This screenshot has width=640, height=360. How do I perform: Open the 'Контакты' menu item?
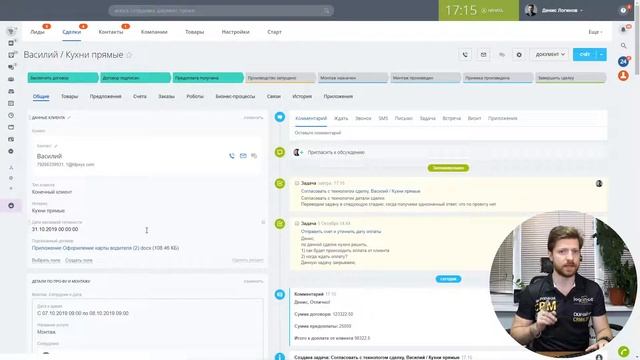(x=111, y=32)
